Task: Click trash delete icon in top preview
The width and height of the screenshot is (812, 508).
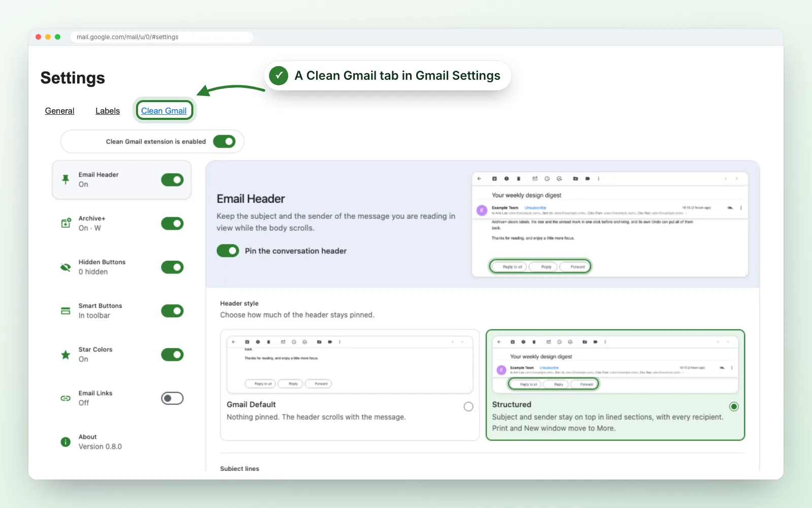Action: [518, 179]
